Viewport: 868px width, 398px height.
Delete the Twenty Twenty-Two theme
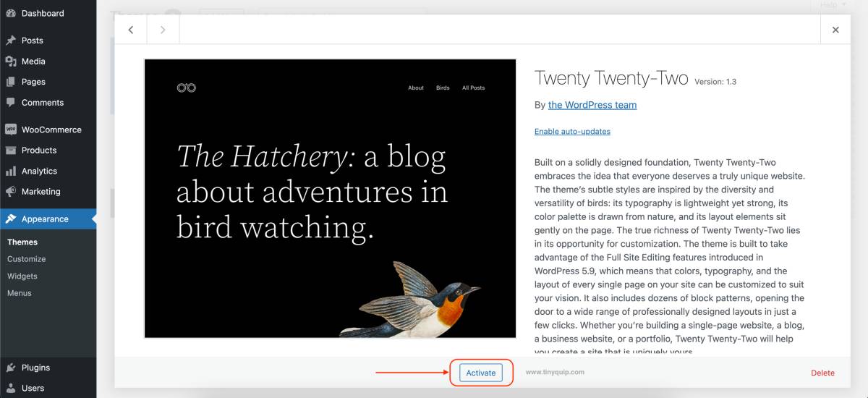point(822,373)
